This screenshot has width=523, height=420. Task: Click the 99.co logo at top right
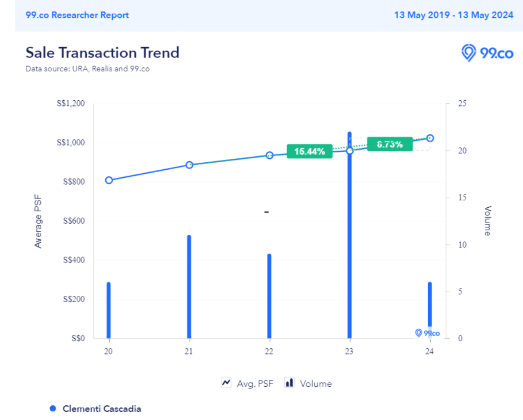[x=487, y=53]
